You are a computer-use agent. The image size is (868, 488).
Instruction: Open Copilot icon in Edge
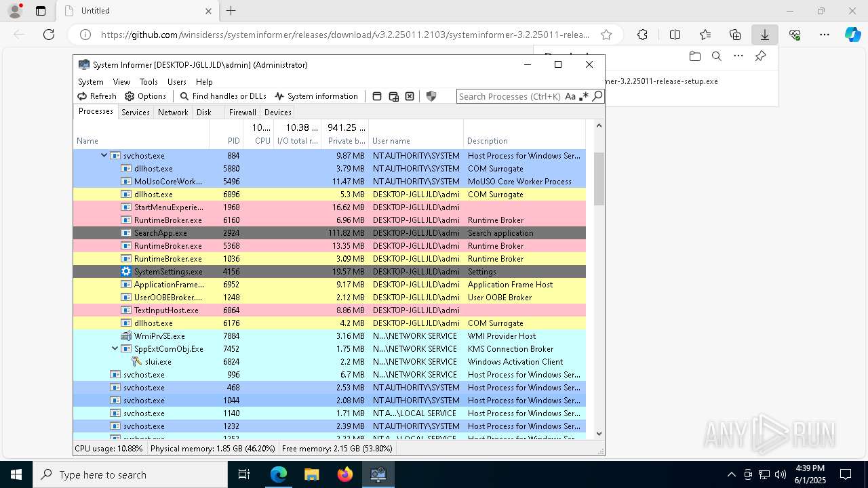click(852, 35)
